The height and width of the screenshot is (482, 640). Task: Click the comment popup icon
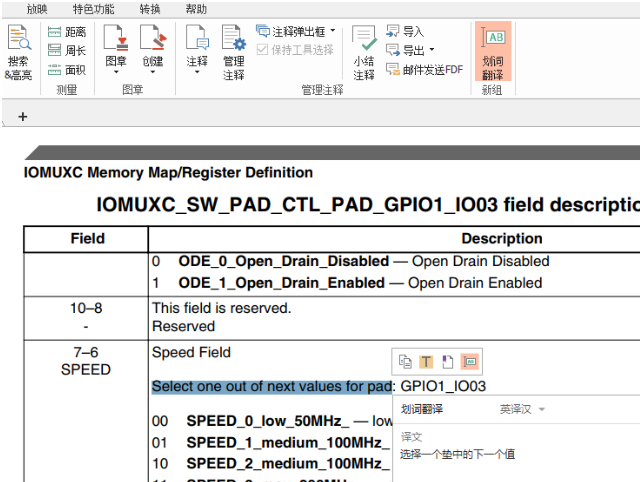263,31
